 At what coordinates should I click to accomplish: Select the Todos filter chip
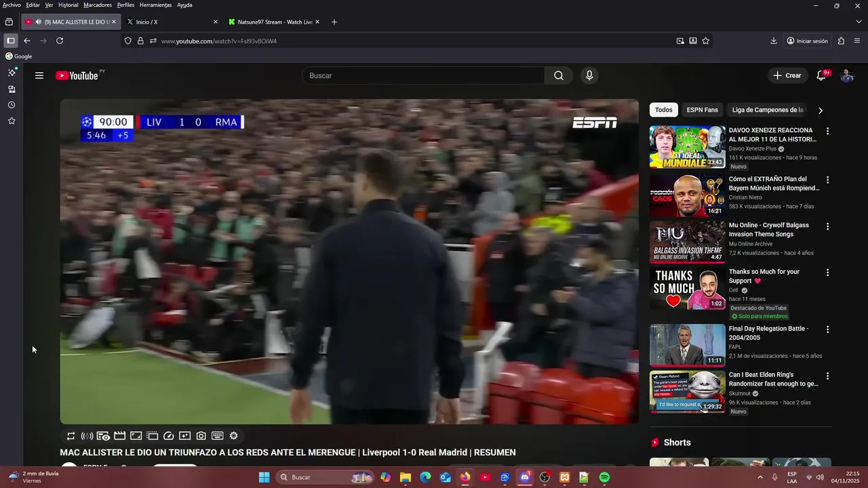(x=664, y=110)
